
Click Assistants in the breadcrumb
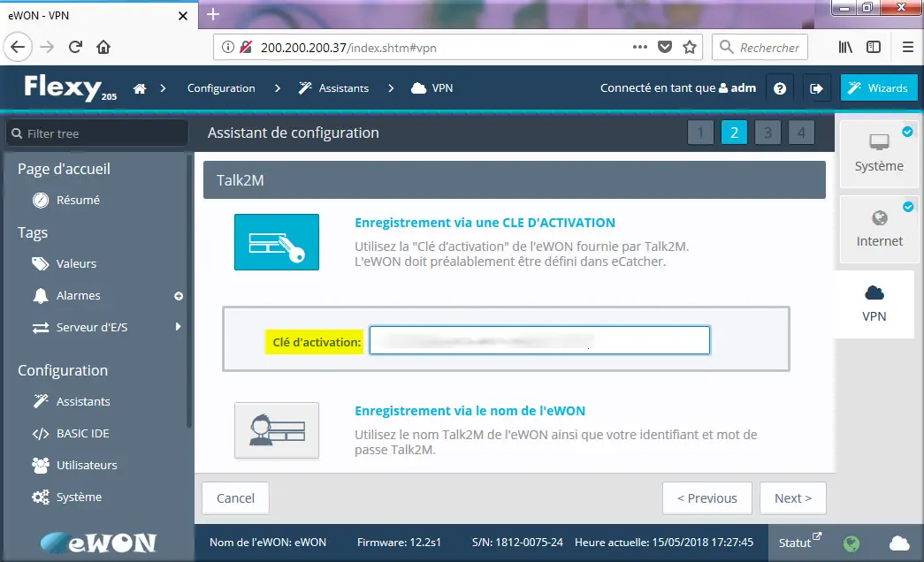pos(333,88)
